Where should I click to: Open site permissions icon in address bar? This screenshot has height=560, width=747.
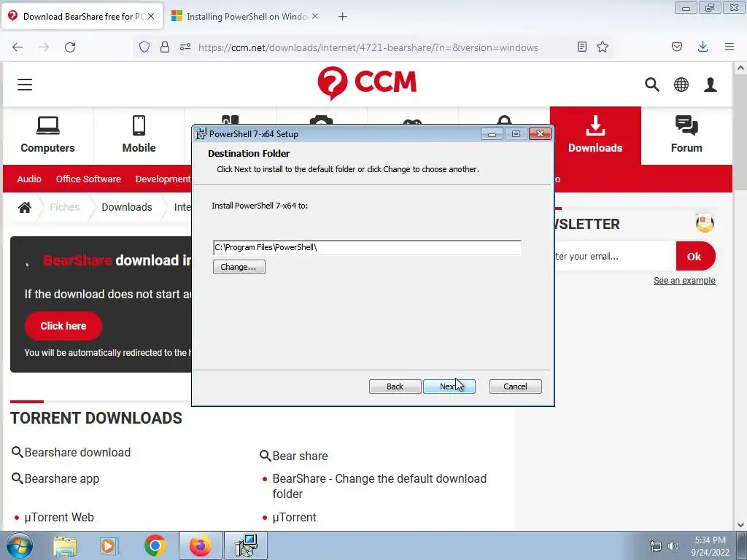pos(185,47)
